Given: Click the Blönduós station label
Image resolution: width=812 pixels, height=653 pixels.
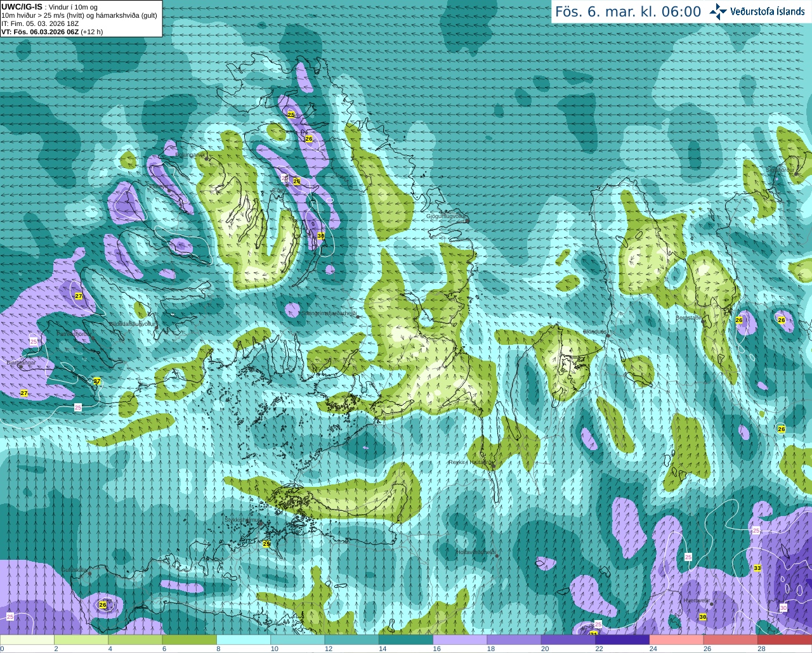Looking at the screenshot, I should click(x=595, y=332).
